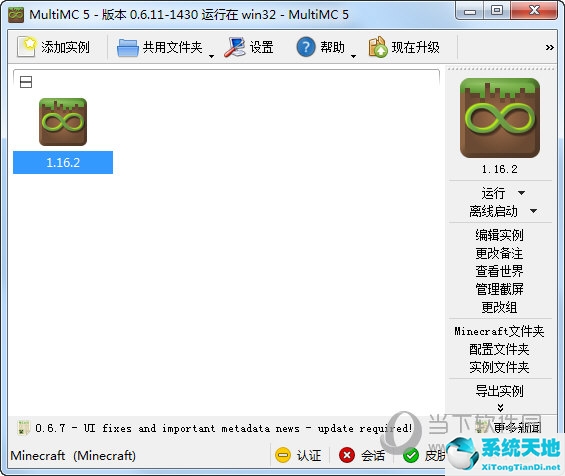The image size is (565, 476).
Task: Click the Help (帮助) question mark icon
Action: (306, 47)
